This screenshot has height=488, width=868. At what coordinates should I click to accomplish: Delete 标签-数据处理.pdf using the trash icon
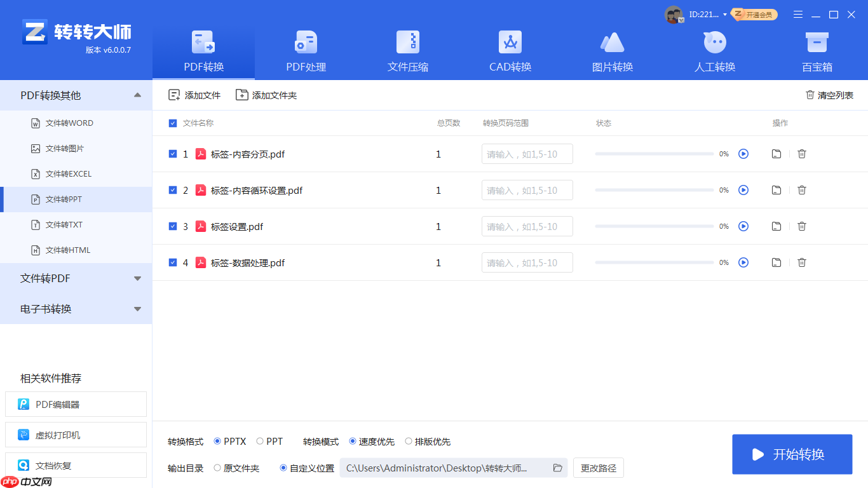tap(802, 262)
